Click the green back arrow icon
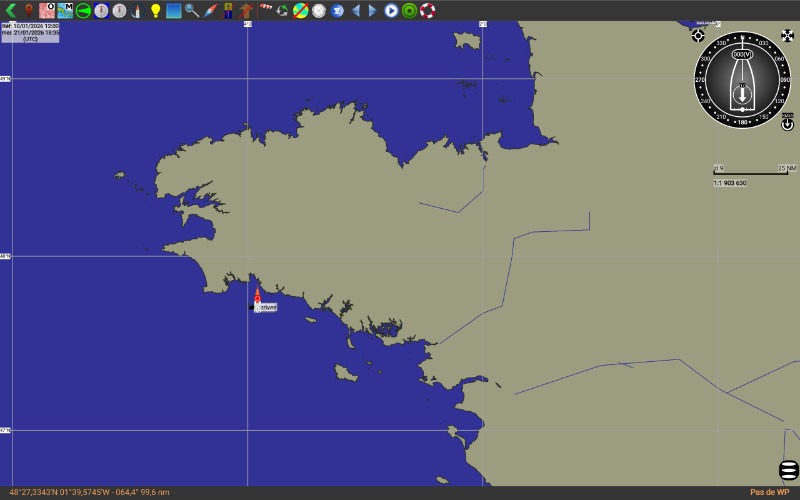The width and height of the screenshot is (800, 500). [11, 10]
